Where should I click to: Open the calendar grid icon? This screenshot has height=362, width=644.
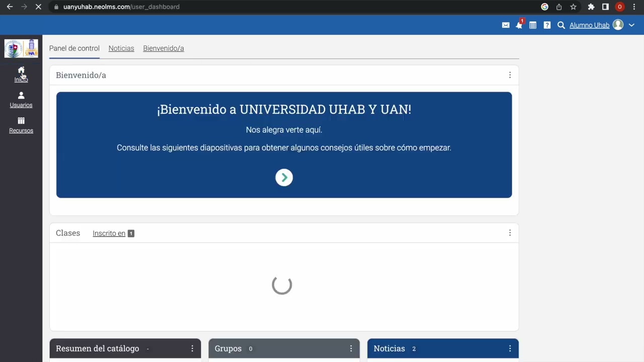click(533, 25)
